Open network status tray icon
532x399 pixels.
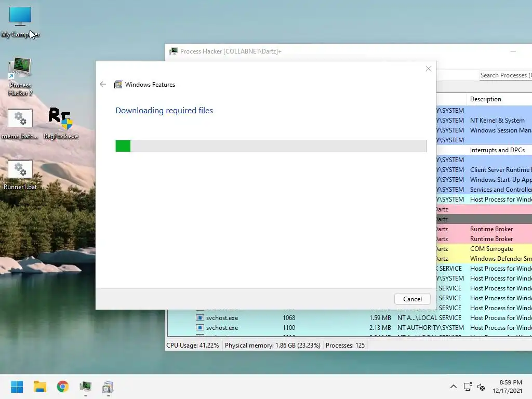468,387
